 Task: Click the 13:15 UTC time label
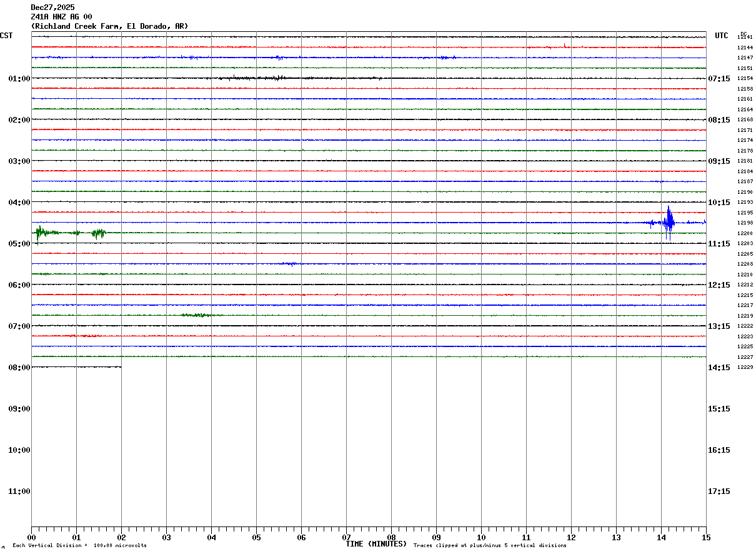point(719,326)
